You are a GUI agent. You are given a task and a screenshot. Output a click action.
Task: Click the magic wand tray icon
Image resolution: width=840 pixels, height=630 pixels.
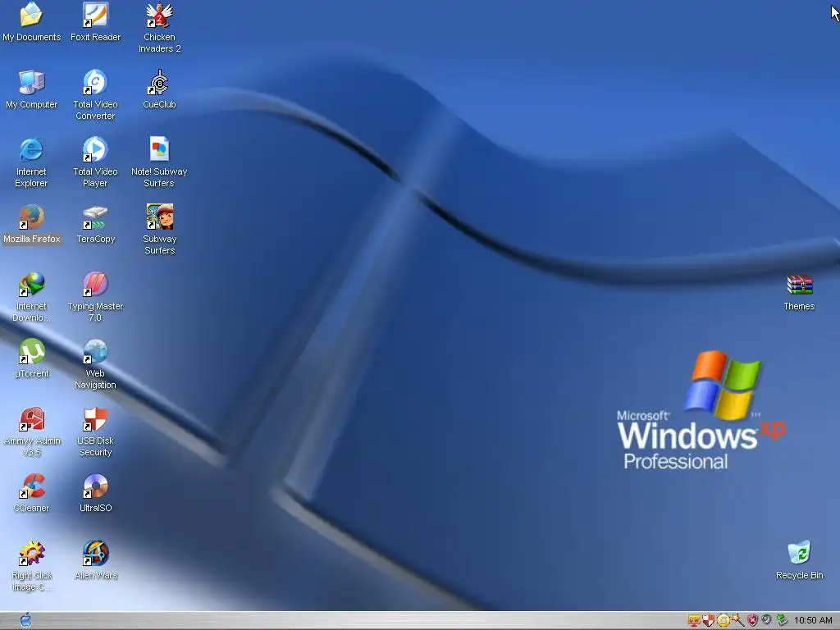[x=737, y=620]
